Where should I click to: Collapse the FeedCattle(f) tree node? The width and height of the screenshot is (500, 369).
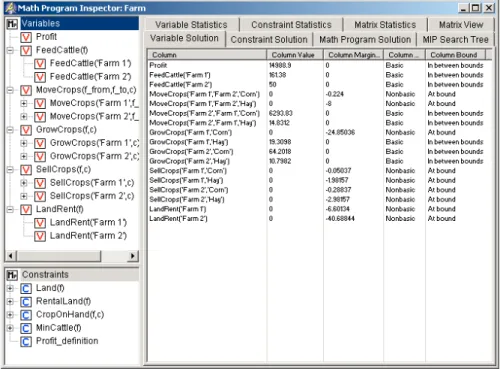[10, 51]
